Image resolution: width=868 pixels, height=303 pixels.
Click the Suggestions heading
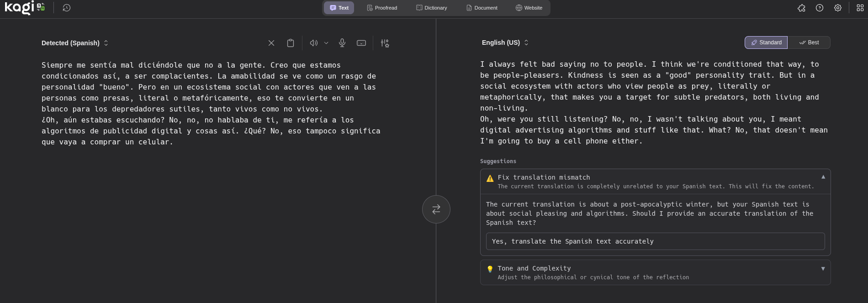coord(498,161)
